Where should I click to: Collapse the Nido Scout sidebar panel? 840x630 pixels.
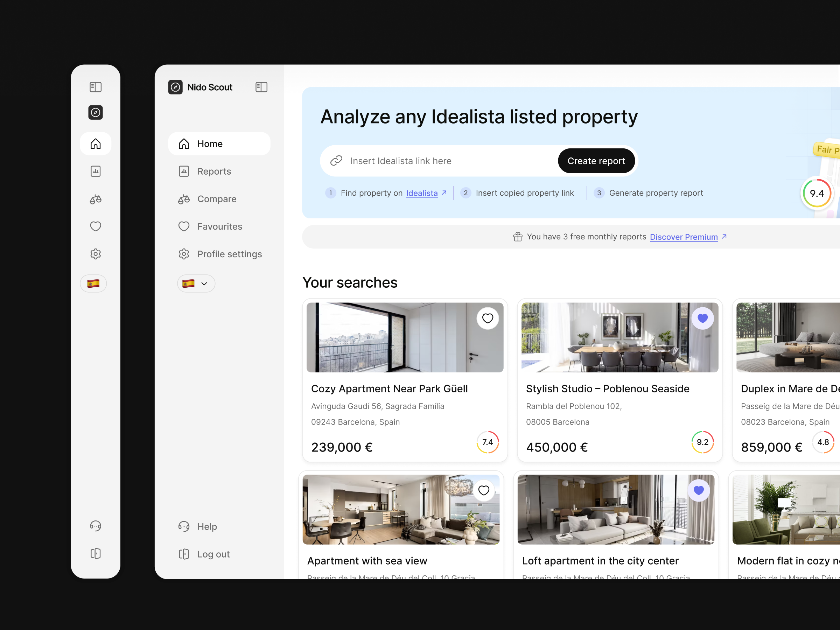[261, 87]
